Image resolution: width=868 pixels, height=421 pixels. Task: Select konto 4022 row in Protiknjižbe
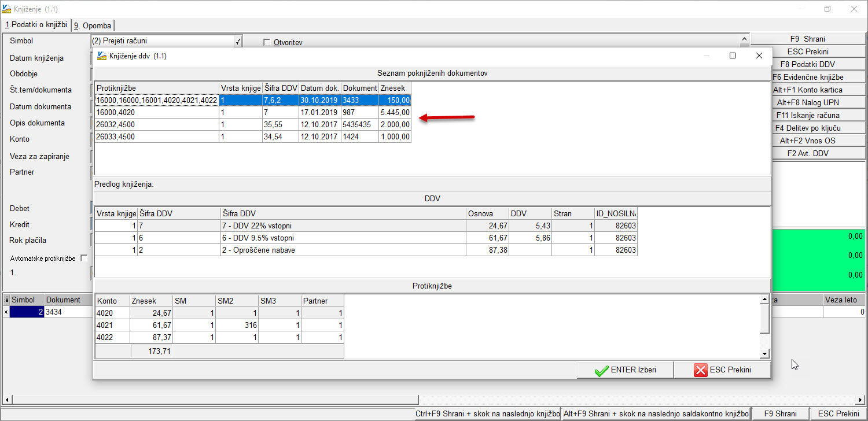click(x=219, y=337)
